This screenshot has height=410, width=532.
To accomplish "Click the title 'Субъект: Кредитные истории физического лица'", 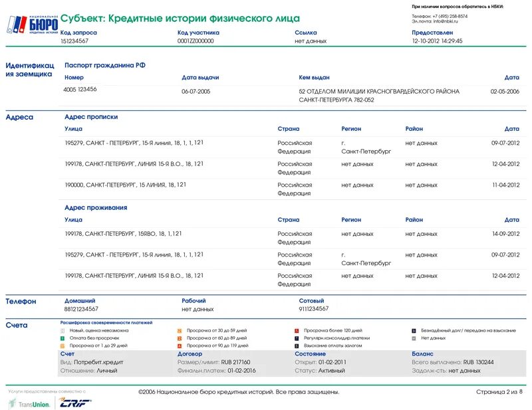I will [180, 19].
